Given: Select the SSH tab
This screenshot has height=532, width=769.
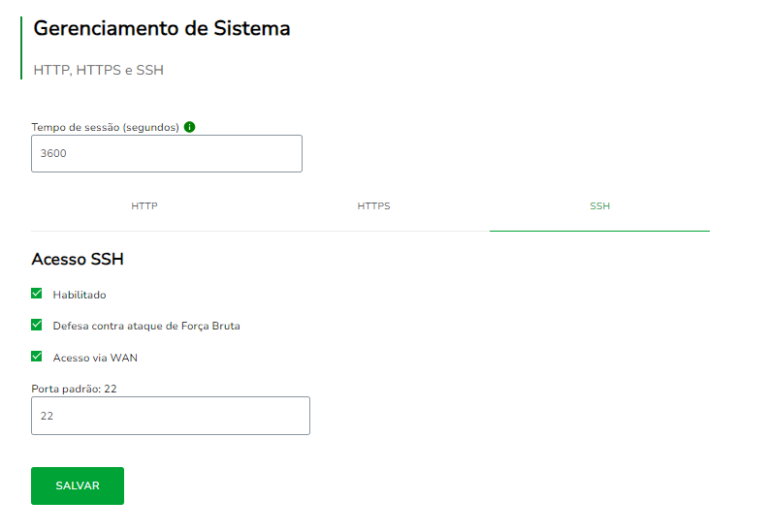Looking at the screenshot, I should 599,206.
